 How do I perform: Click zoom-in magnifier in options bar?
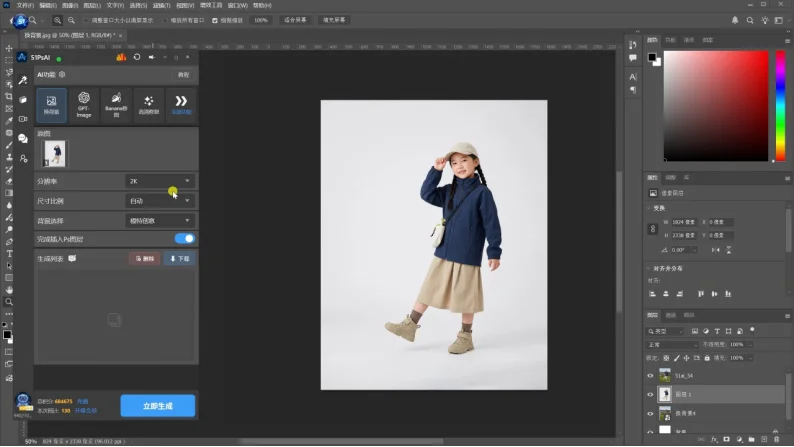(x=57, y=20)
